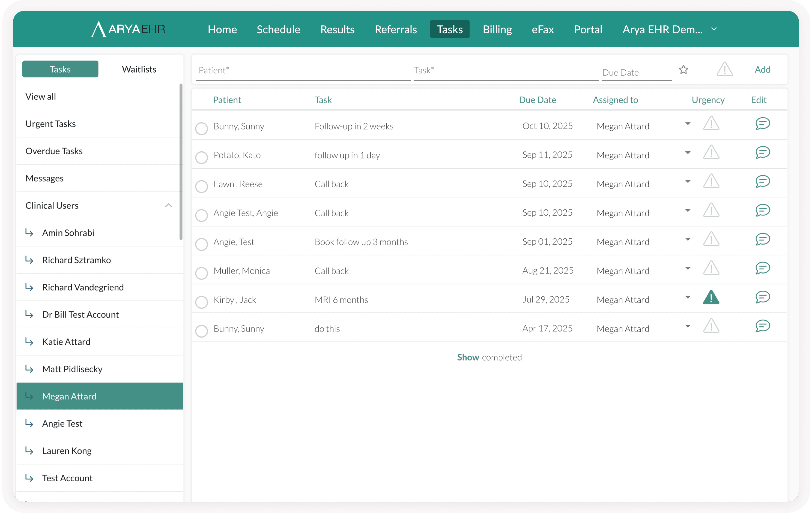Click the Due Date input field
The image size is (812, 517).
[x=637, y=72]
